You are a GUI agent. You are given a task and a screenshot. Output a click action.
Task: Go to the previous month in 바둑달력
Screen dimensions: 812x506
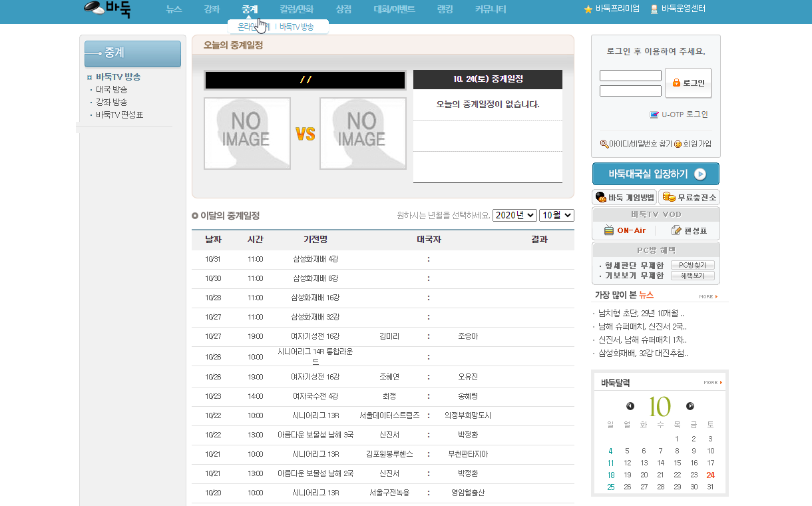tap(630, 406)
